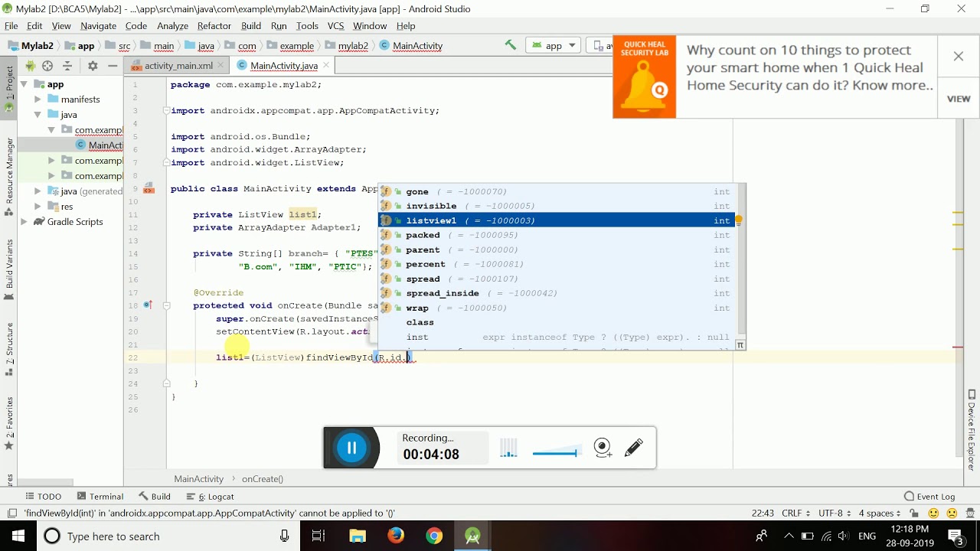Image resolution: width=980 pixels, height=551 pixels.
Task: Change CRLF line separator in status bar
Action: coord(795,514)
